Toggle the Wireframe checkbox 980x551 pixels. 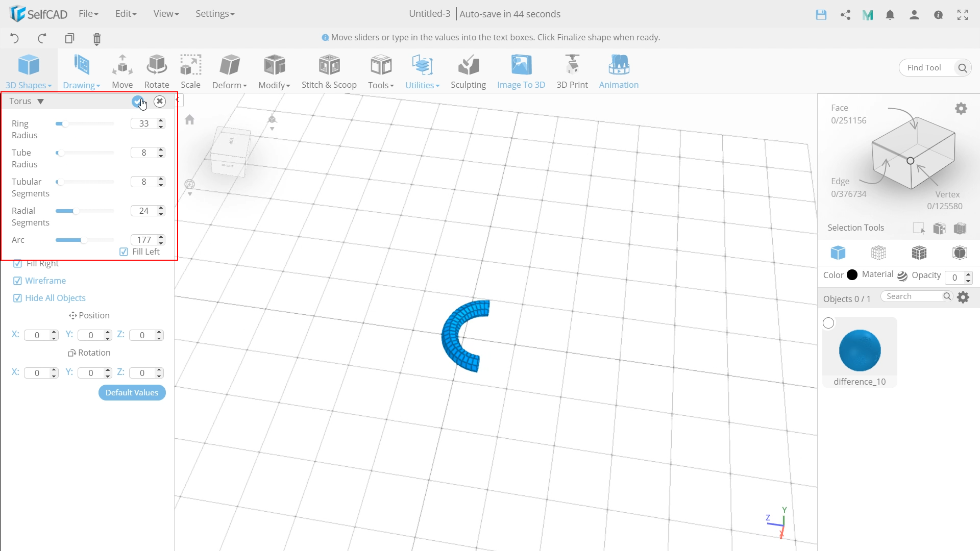(x=17, y=281)
